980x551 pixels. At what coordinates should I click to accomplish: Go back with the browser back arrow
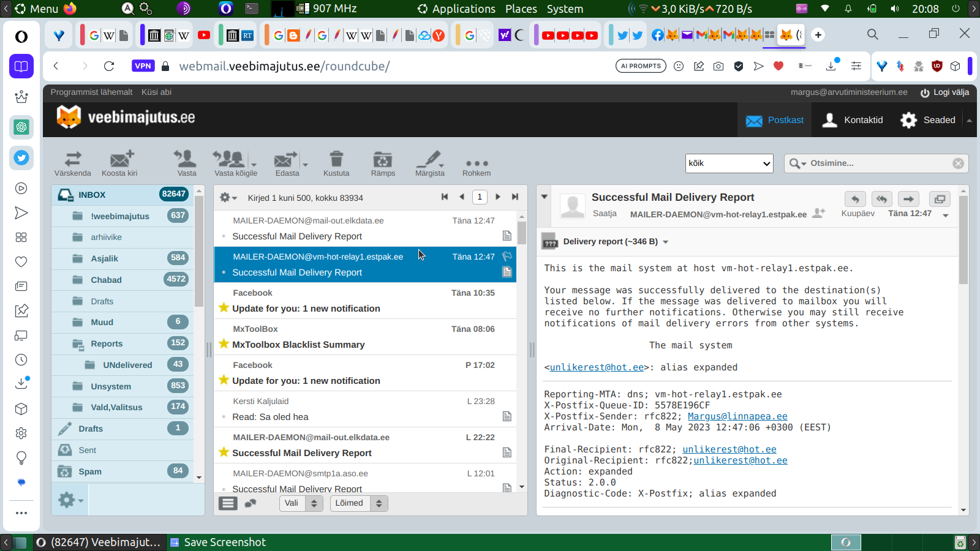pos(56,66)
